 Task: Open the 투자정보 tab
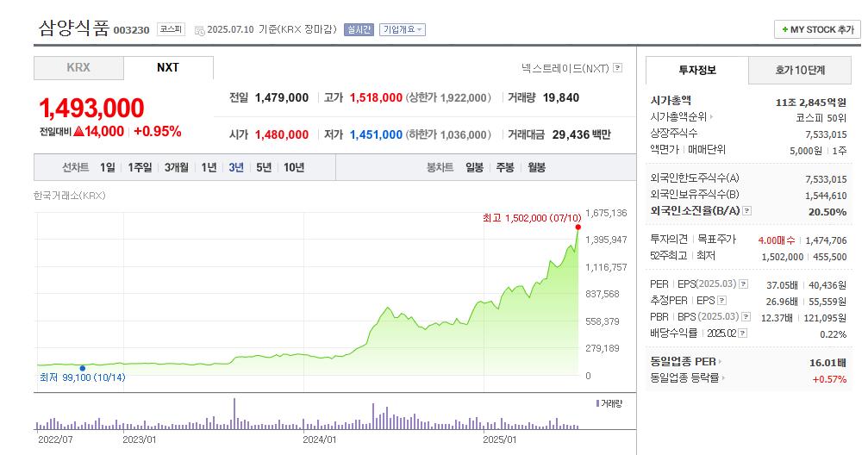pos(697,71)
